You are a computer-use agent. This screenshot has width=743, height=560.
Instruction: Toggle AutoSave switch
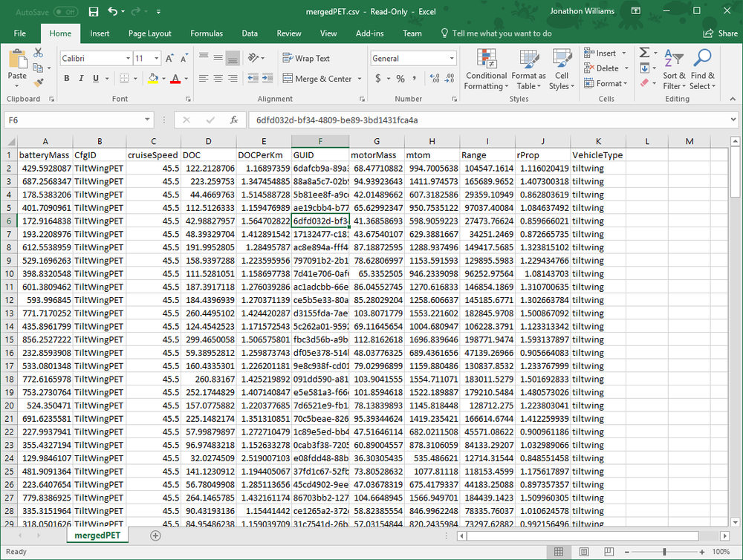[x=66, y=12]
